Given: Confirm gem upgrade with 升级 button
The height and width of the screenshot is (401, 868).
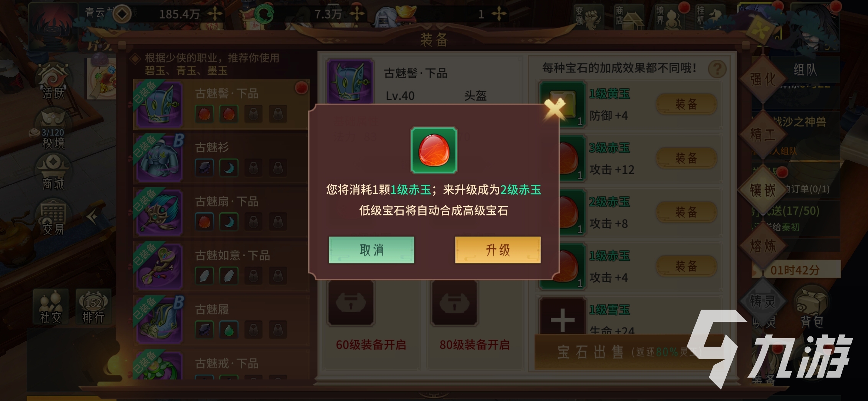Looking at the screenshot, I should 497,250.
